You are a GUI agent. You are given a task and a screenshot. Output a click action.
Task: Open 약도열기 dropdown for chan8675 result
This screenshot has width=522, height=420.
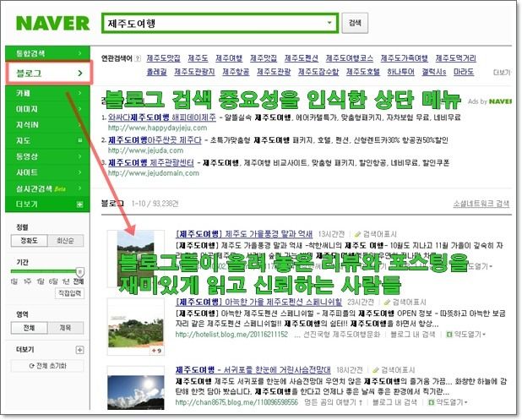[x=448, y=402]
